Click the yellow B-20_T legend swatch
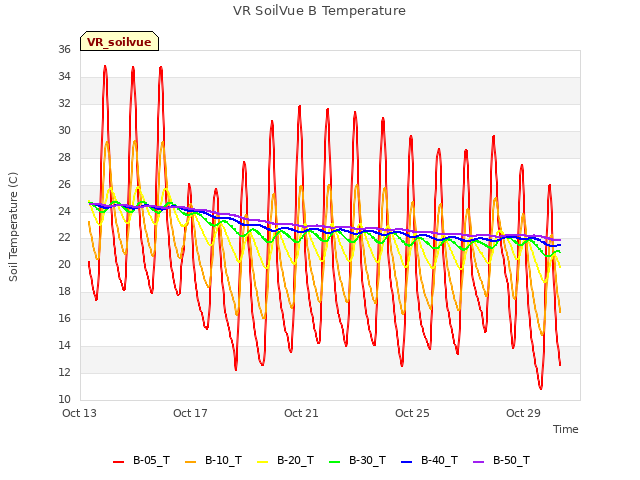The image size is (640, 480). [262, 462]
